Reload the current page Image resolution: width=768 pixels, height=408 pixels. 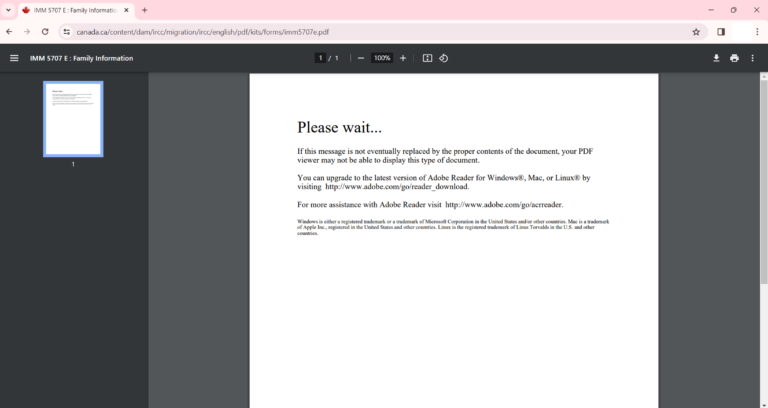(x=45, y=31)
